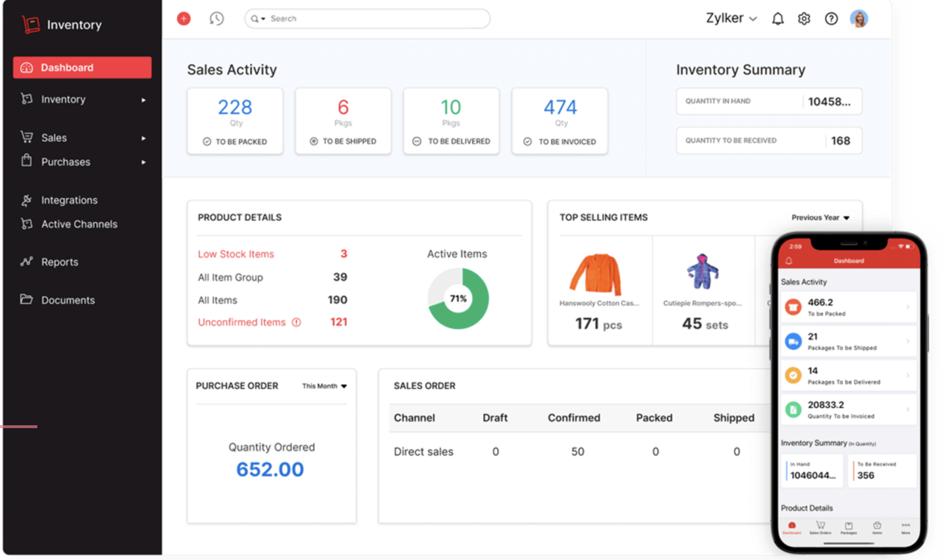Click the red plus quick-create icon
Image resolution: width=946 pixels, height=560 pixels.
pyautogui.click(x=183, y=19)
